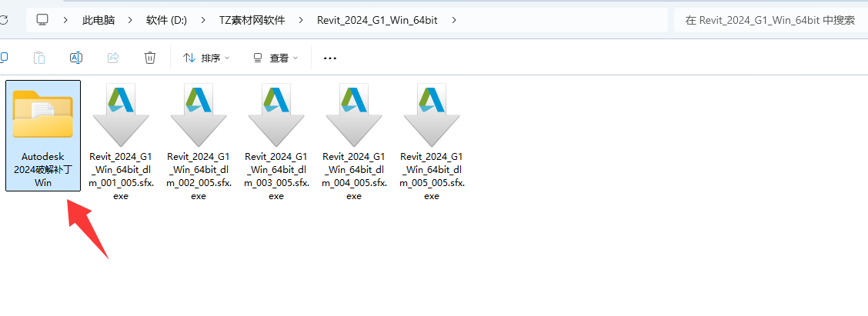Image resolution: width=868 pixels, height=316 pixels.
Task: Click the computer monitor icon in address bar
Action: 42,20
